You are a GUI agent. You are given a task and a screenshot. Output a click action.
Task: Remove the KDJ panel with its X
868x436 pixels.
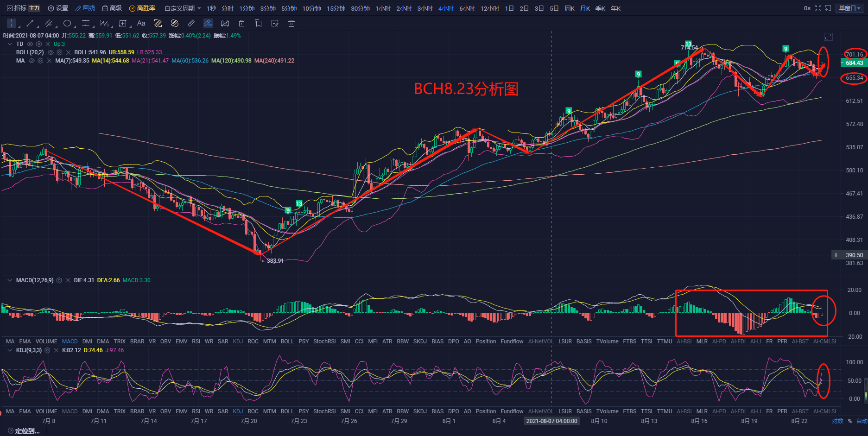tap(56, 350)
